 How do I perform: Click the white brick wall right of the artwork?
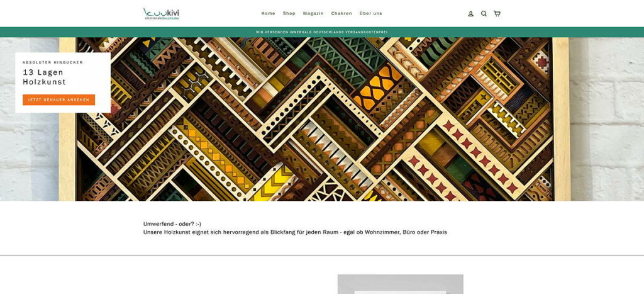[607, 119]
